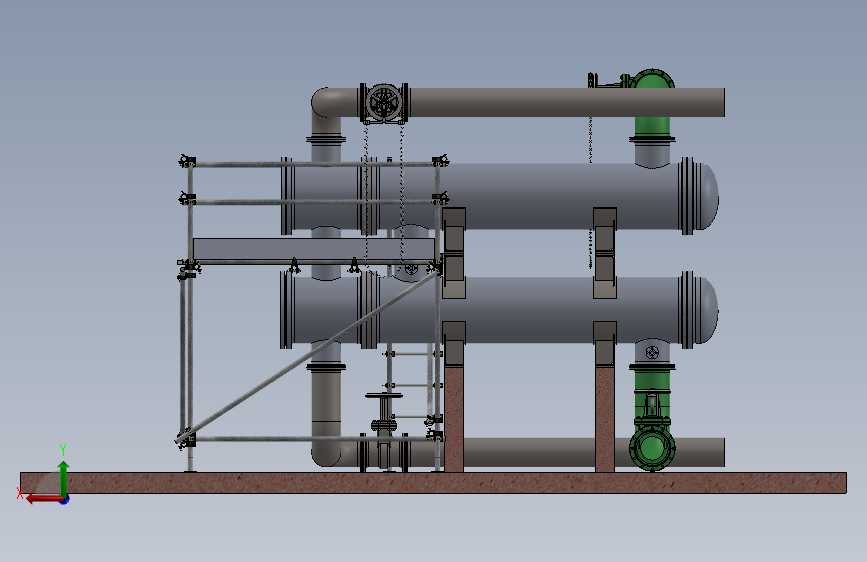The image size is (867, 562).
Task: Select the left concrete support pillar
Action: 454,419
